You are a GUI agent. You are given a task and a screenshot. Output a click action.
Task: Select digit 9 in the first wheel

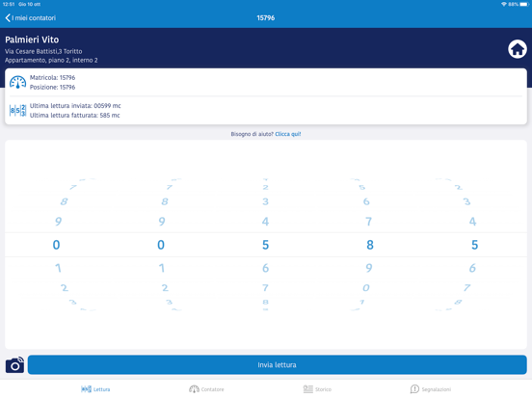(x=58, y=222)
